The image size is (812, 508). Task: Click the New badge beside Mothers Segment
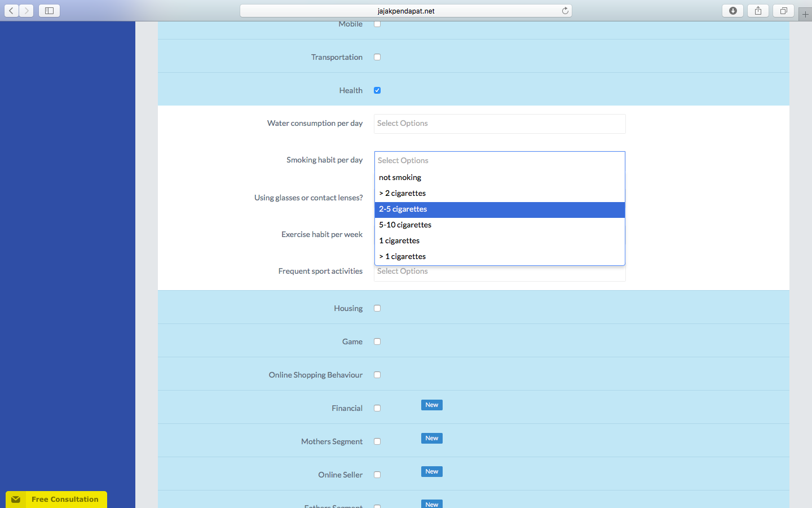point(432,439)
